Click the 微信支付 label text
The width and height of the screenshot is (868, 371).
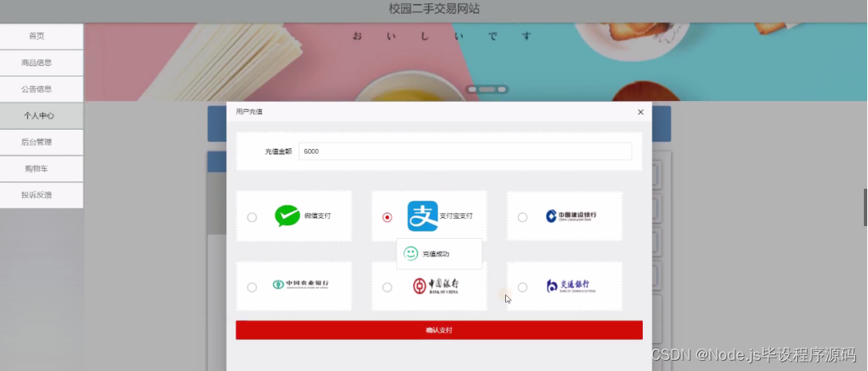(317, 216)
